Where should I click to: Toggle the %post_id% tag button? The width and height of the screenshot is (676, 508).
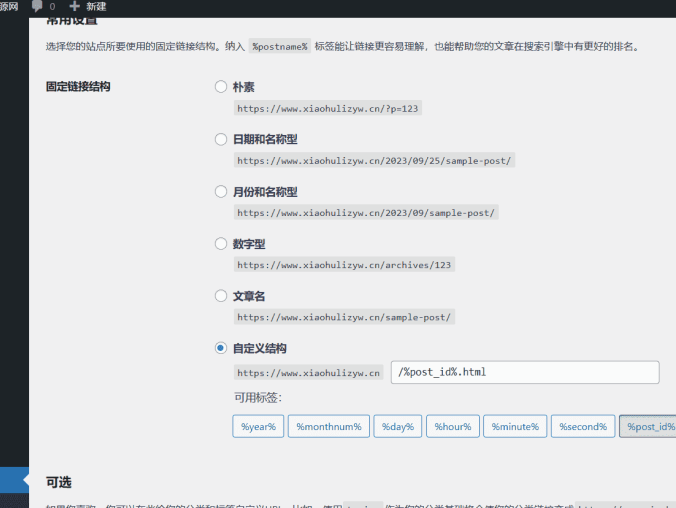pyautogui.click(x=648, y=426)
